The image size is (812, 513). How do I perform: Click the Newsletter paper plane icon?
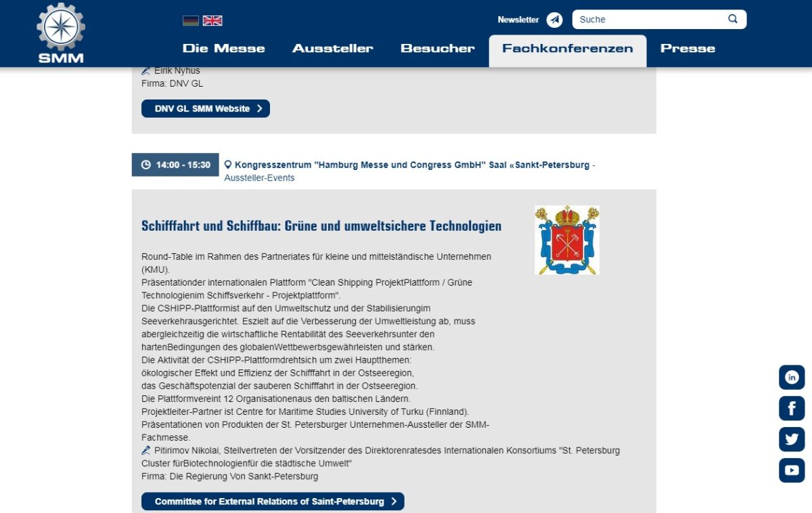[555, 20]
